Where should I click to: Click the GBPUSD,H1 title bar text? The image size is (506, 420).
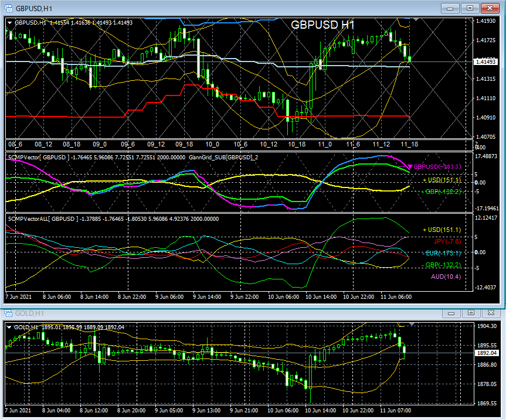(x=34, y=9)
